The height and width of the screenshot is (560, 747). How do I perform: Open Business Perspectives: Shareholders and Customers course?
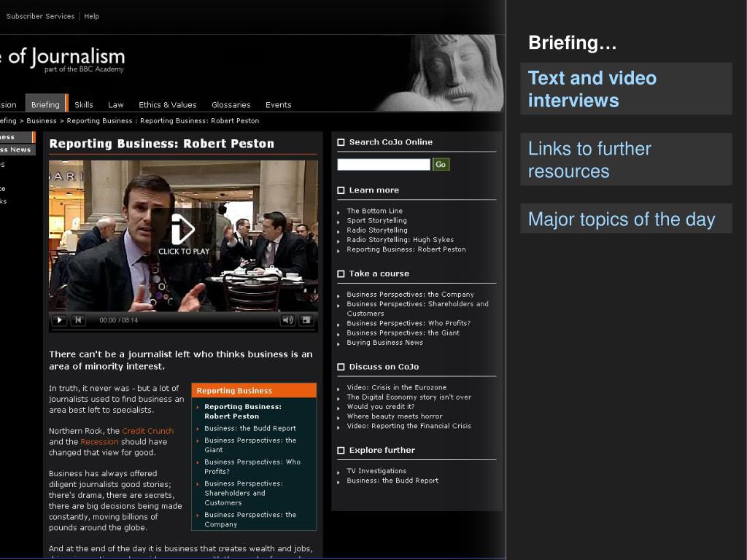click(x=417, y=308)
